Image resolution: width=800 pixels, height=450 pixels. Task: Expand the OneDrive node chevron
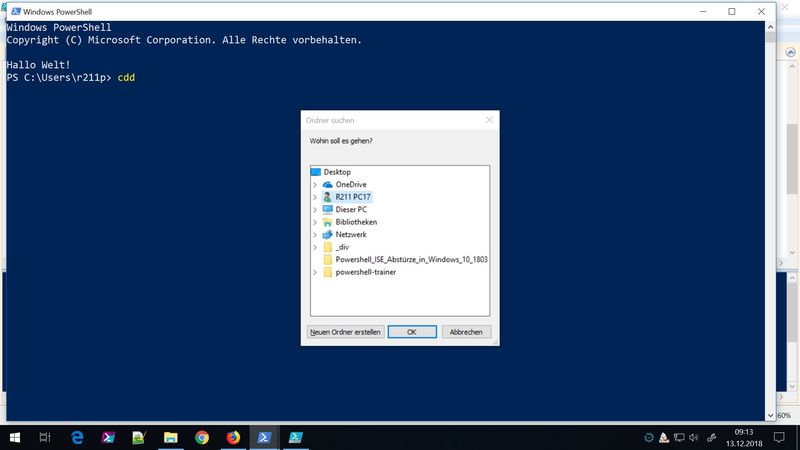coord(315,185)
